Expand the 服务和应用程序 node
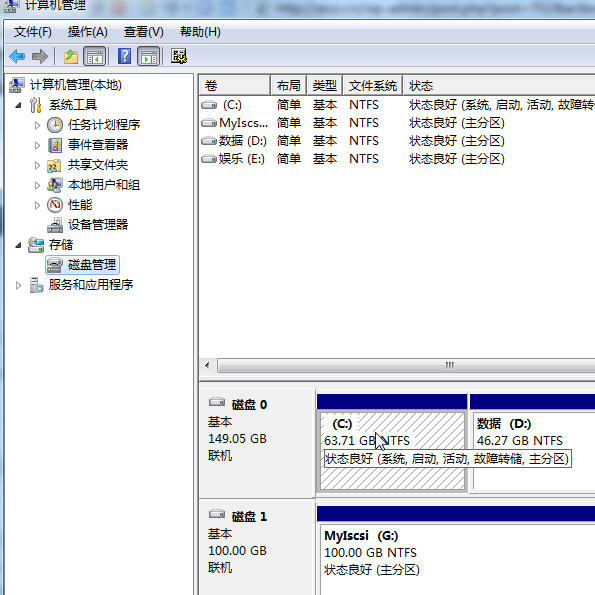The width and height of the screenshot is (595, 595). point(18,285)
